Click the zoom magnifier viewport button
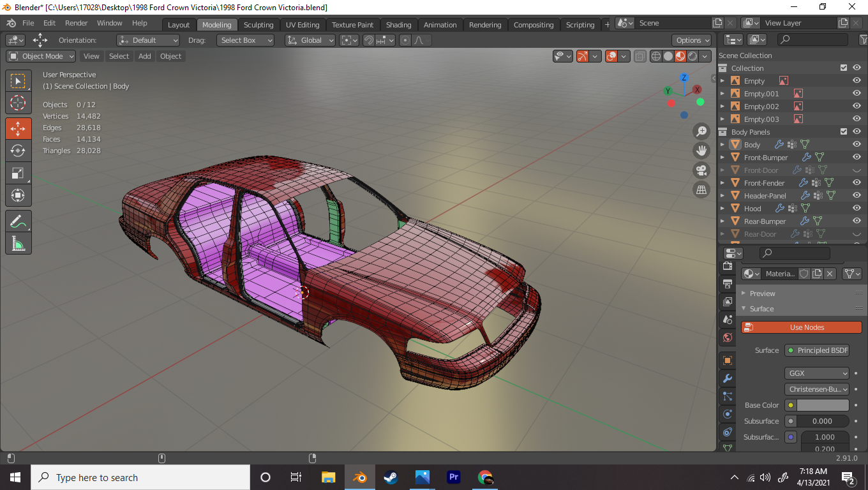This screenshot has width=868, height=490. coord(701,131)
